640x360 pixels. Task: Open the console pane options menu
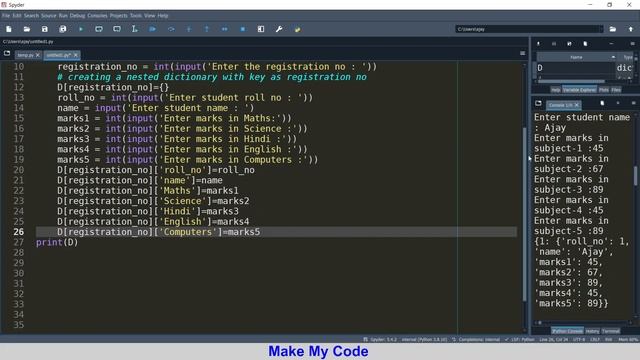(x=633, y=103)
